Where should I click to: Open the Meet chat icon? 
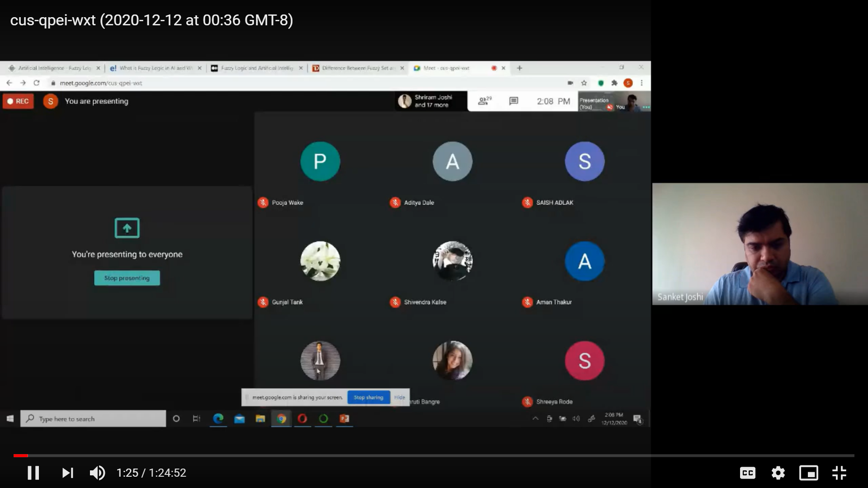(x=514, y=101)
